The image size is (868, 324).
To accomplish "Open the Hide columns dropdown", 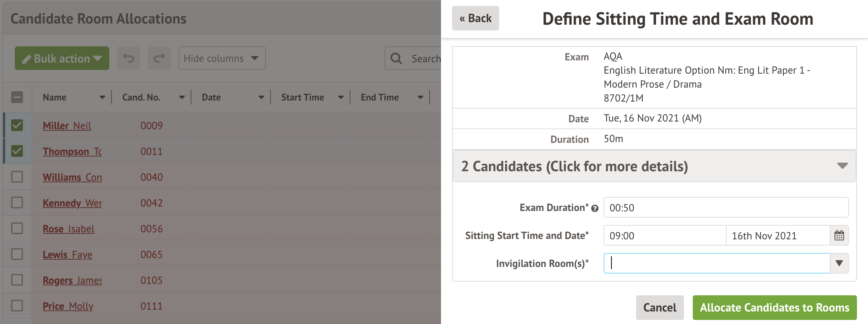I will tap(222, 58).
